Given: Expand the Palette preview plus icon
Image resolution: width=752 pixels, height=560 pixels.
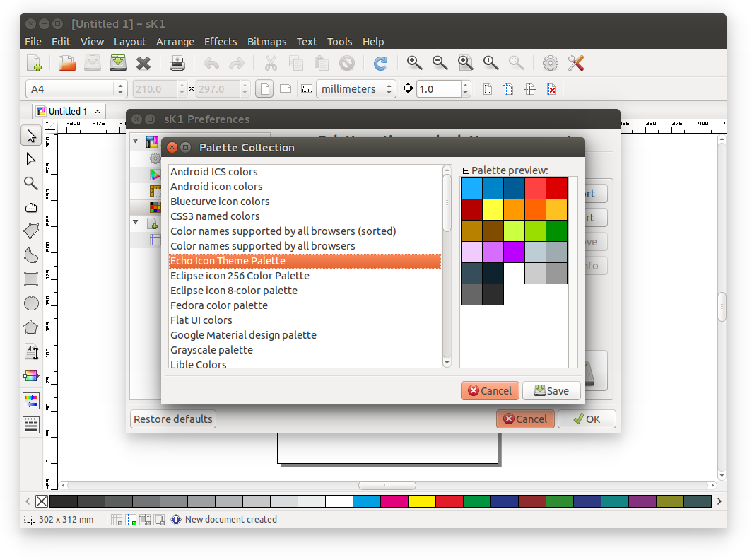Looking at the screenshot, I should [x=466, y=171].
